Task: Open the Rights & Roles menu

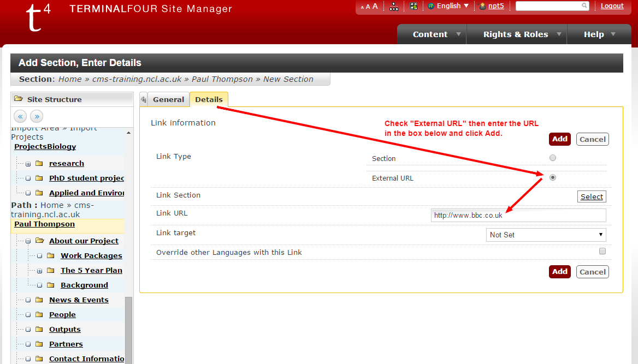Action: point(516,34)
